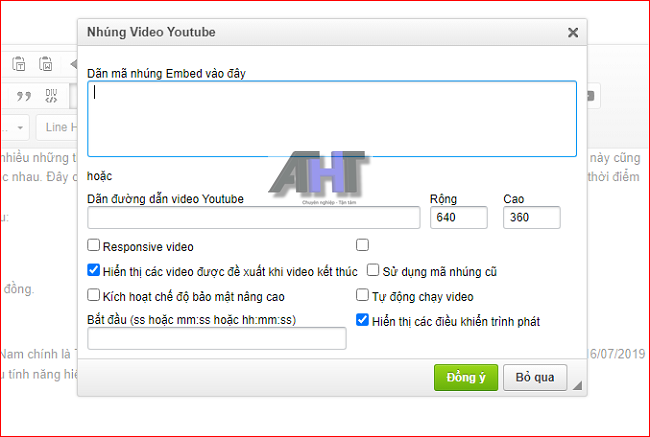
Task: Click the dialog resize grip corner
Action: click(x=577, y=386)
